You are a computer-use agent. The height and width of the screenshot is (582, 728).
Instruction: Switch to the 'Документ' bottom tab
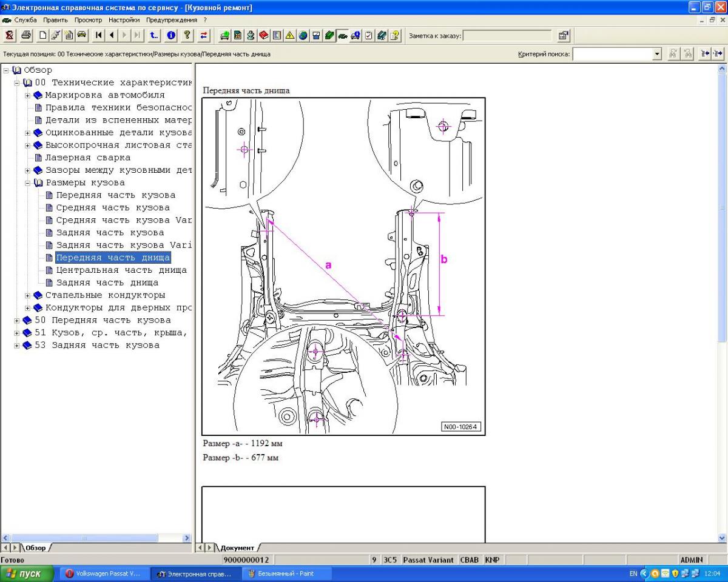(x=237, y=548)
